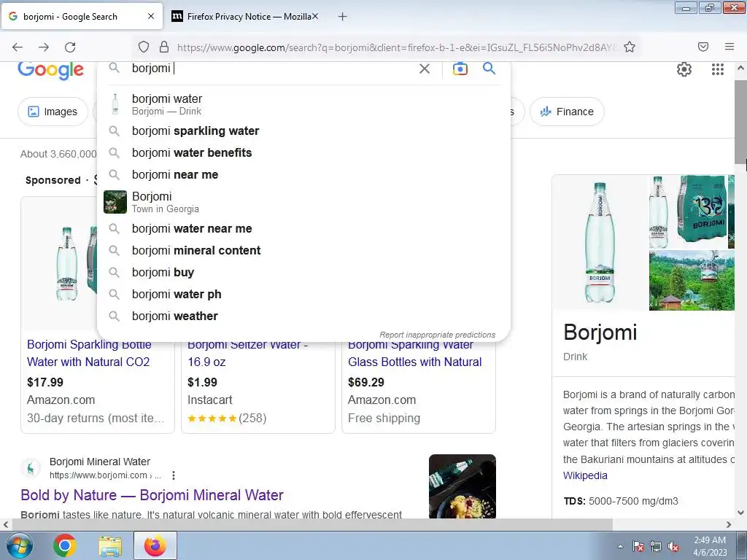747x560 pixels.
Task: View site security via the padlock icon
Action: pyautogui.click(x=164, y=47)
